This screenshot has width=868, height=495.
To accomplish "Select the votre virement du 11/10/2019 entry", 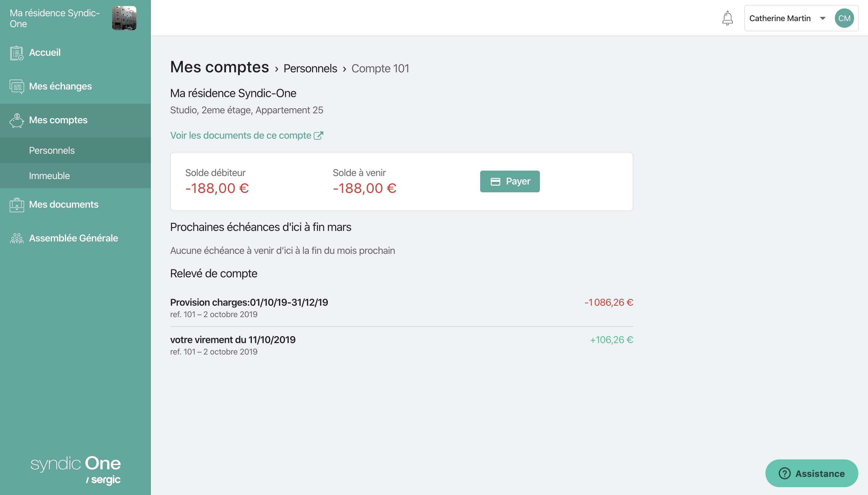I will [x=401, y=345].
